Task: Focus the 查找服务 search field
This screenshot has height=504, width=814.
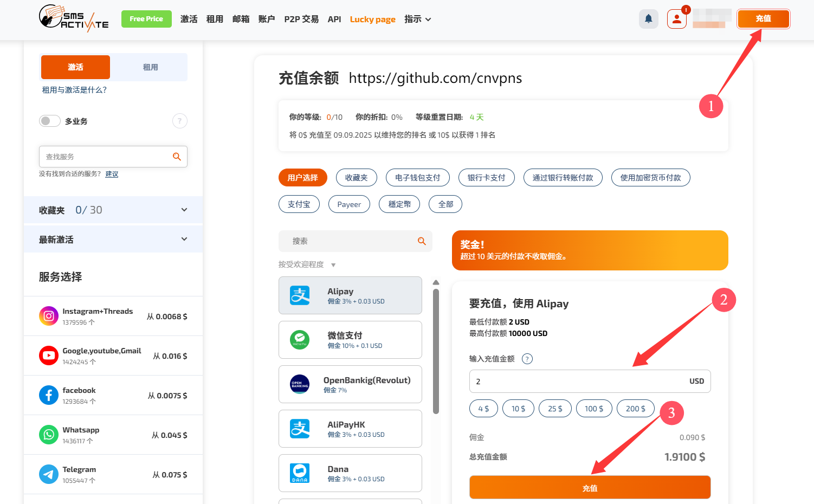Action: coord(113,157)
